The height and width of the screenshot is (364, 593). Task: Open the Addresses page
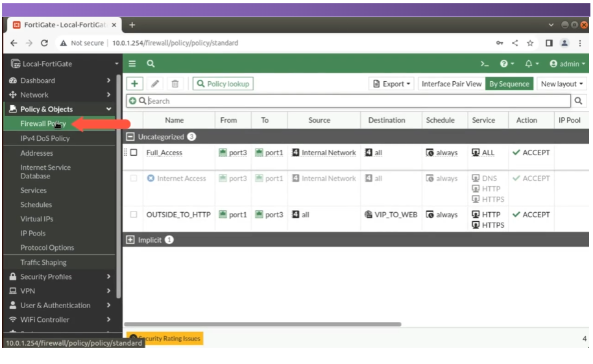(37, 153)
